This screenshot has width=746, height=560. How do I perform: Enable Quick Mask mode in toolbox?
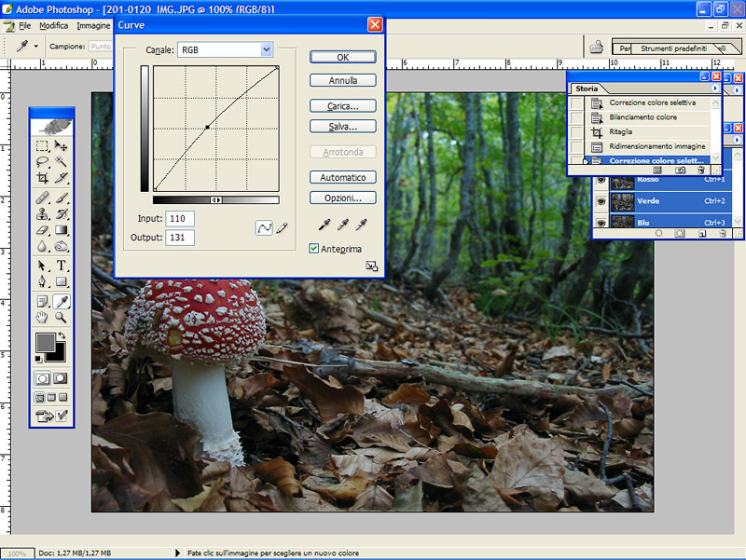pyautogui.click(x=60, y=378)
